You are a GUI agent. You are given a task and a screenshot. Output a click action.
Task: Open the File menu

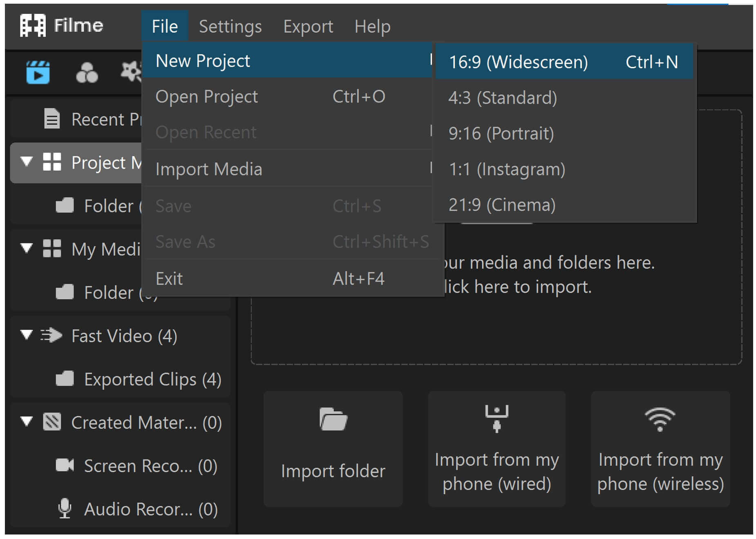click(165, 27)
